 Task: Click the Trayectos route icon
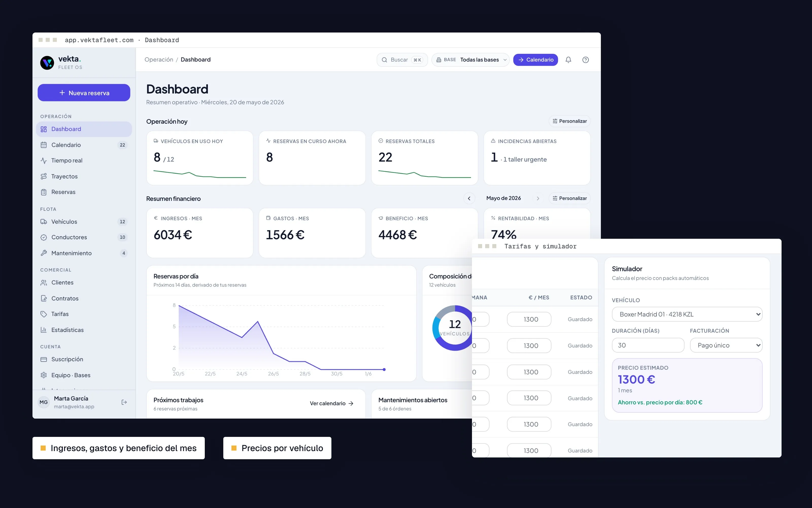(44, 176)
